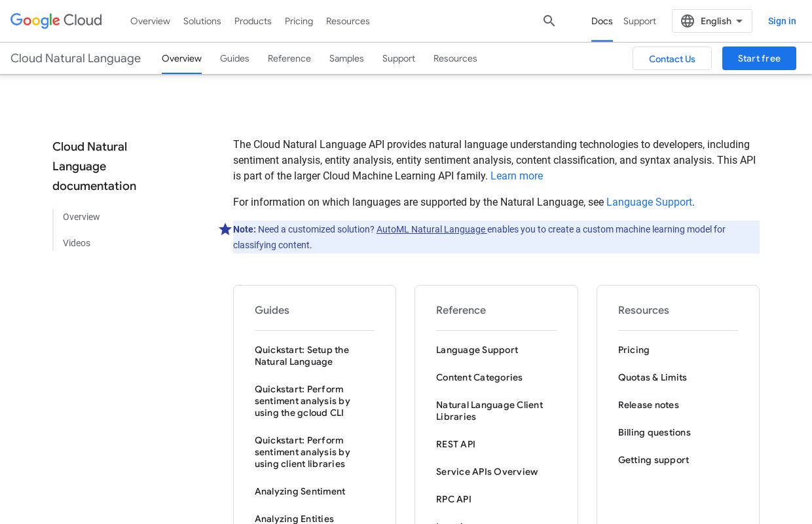Open the AutoML Natural Language link

[x=432, y=229]
